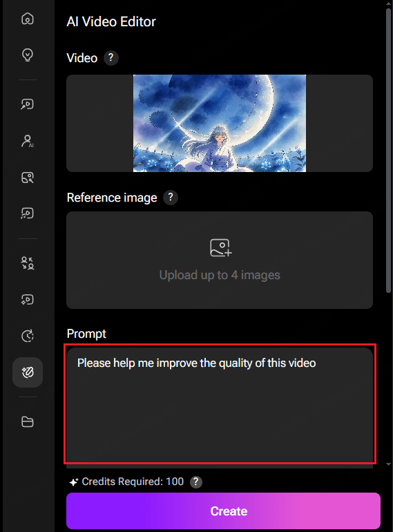Open the music video sidebar icon
393x532 pixels.
pyautogui.click(x=28, y=213)
